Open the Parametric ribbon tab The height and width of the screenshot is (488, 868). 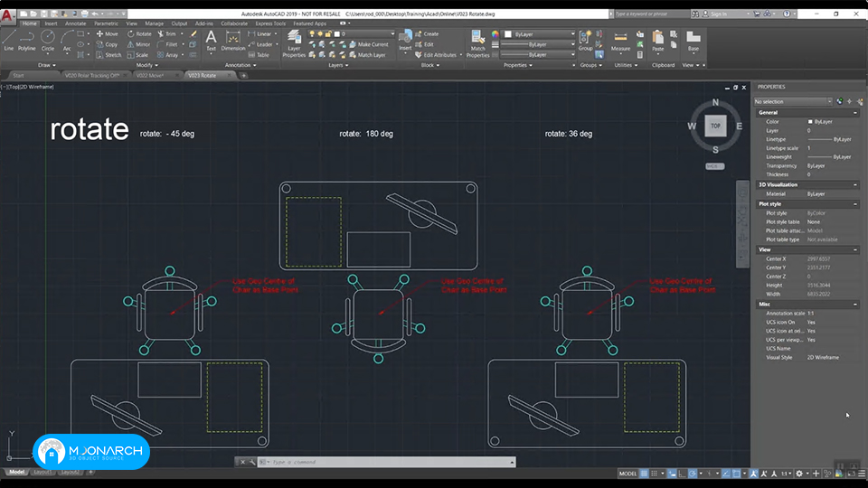pos(106,23)
